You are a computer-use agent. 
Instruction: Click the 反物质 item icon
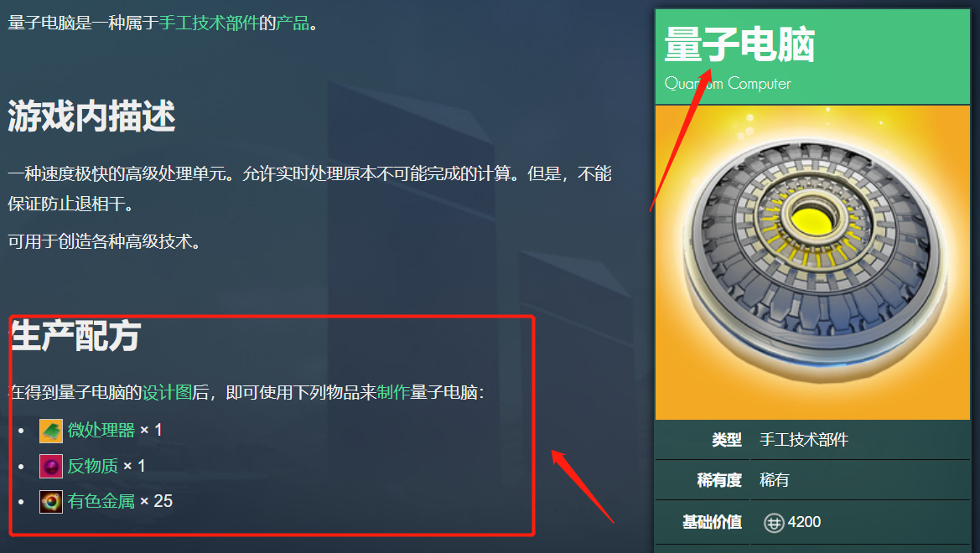point(51,466)
